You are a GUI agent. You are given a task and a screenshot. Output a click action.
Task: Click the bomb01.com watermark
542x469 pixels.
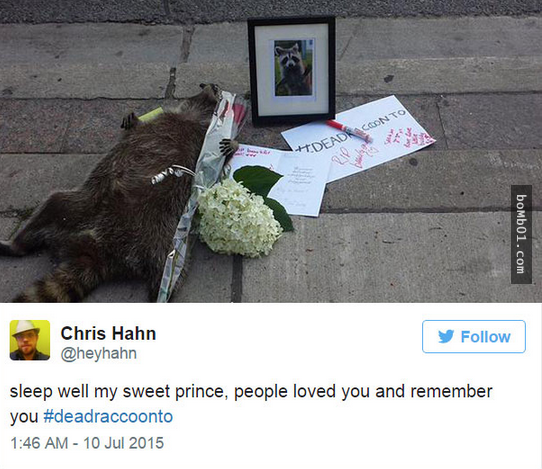(521, 234)
